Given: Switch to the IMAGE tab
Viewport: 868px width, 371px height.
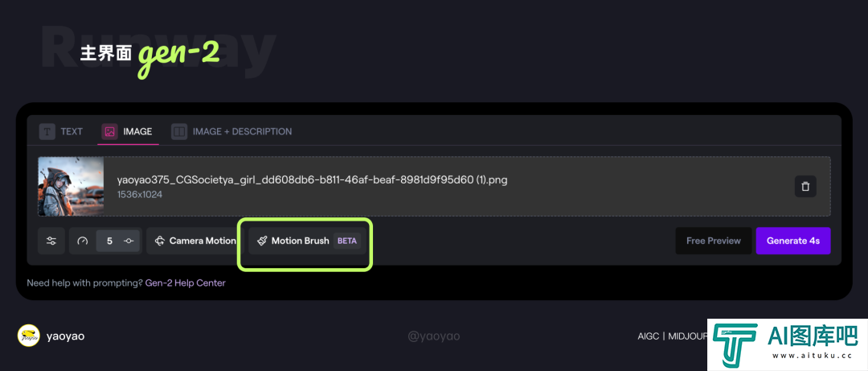Looking at the screenshot, I should [128, 131].
